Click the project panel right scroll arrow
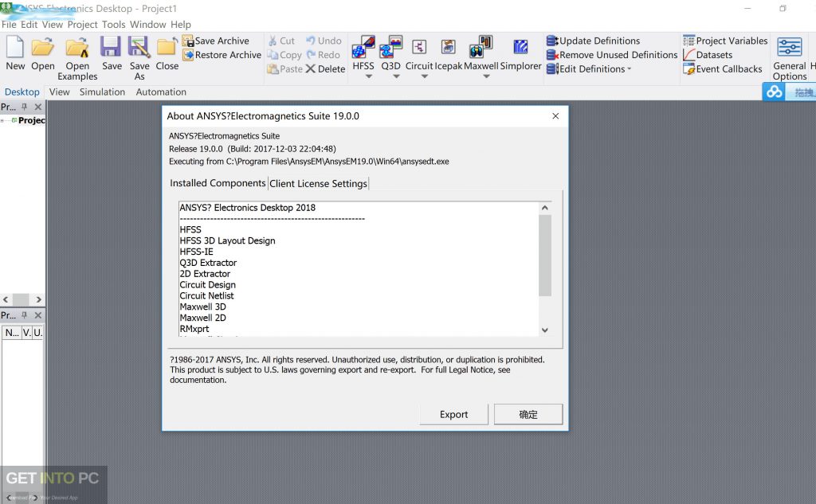816x504 pixels. (38, 299)
